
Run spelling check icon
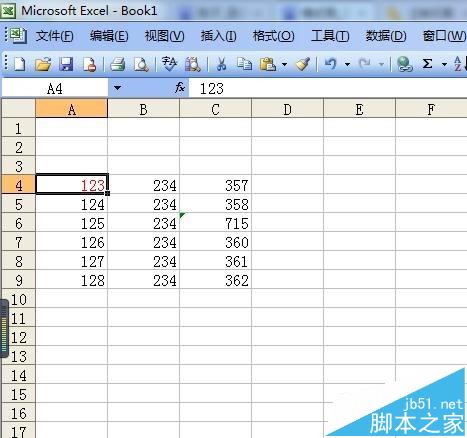pyautogui.click(x=169, y=64)
